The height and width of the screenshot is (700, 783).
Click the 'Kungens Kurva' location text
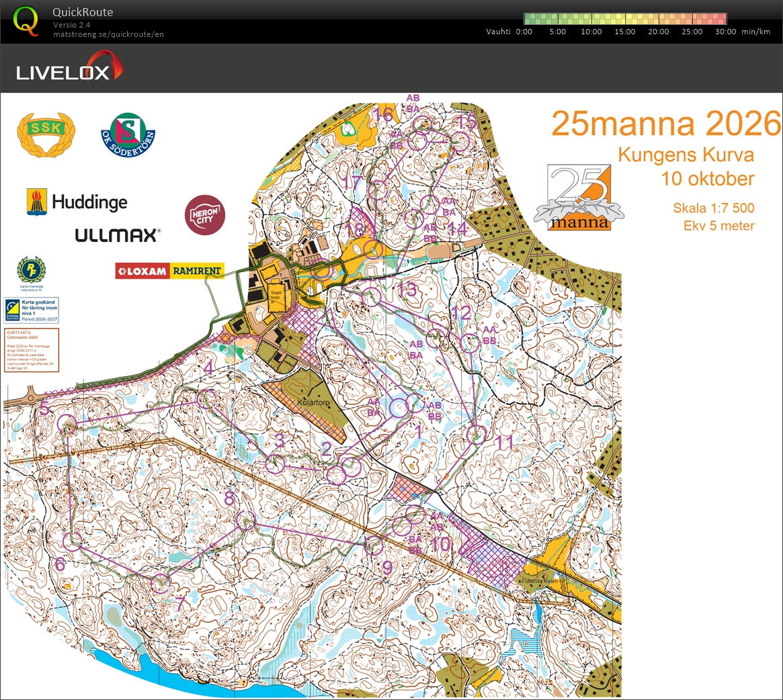pos(686,155)
